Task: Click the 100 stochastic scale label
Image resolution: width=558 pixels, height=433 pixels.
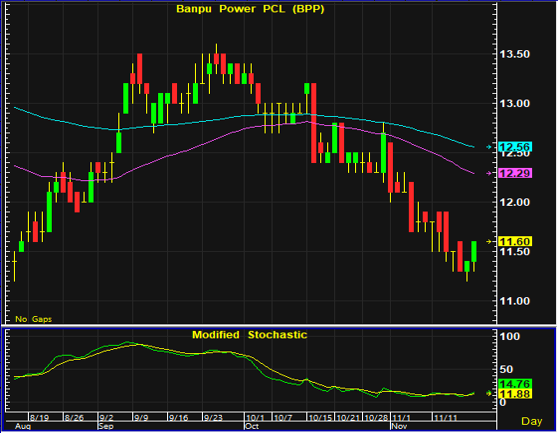Action: 510,336
